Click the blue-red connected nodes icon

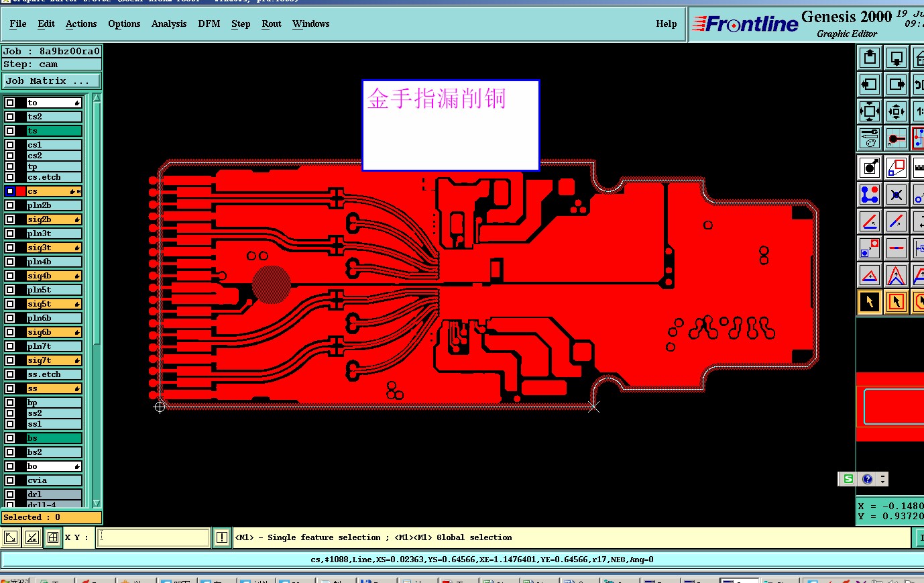870,195
